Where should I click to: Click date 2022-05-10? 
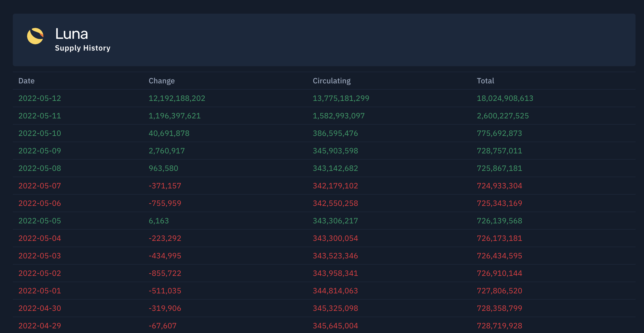coord(40,133)
